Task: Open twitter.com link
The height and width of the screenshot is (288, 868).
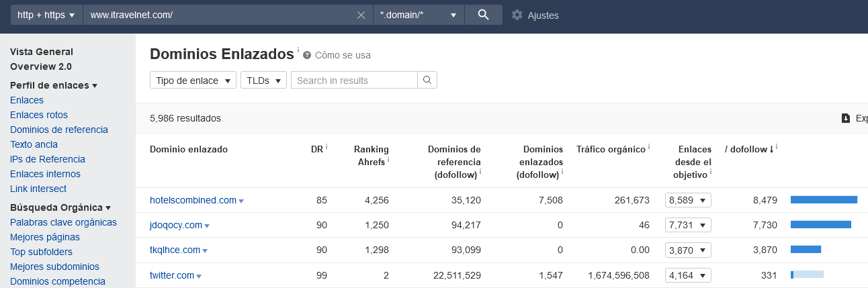Action: pos(172,275)
